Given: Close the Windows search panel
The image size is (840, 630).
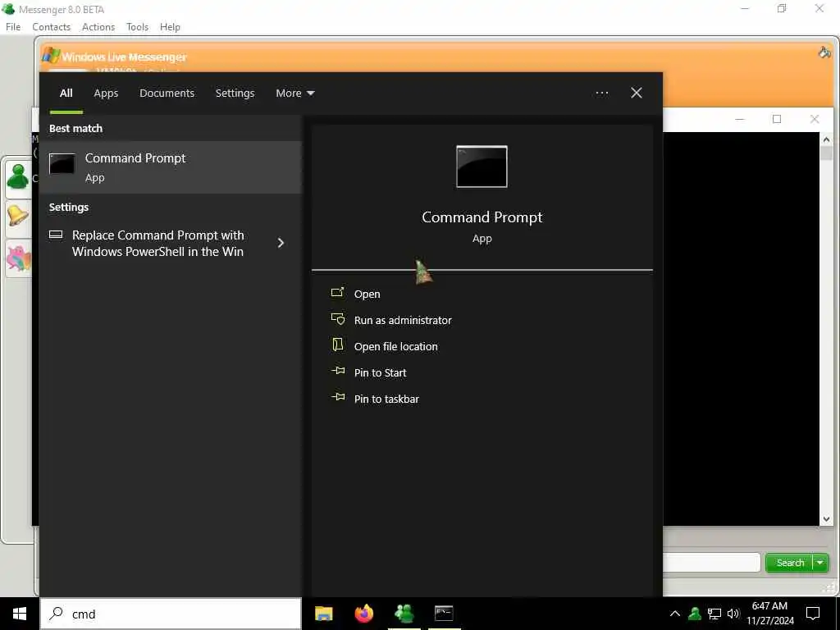Looking at the screenshot, I should (x=636, y=94).
